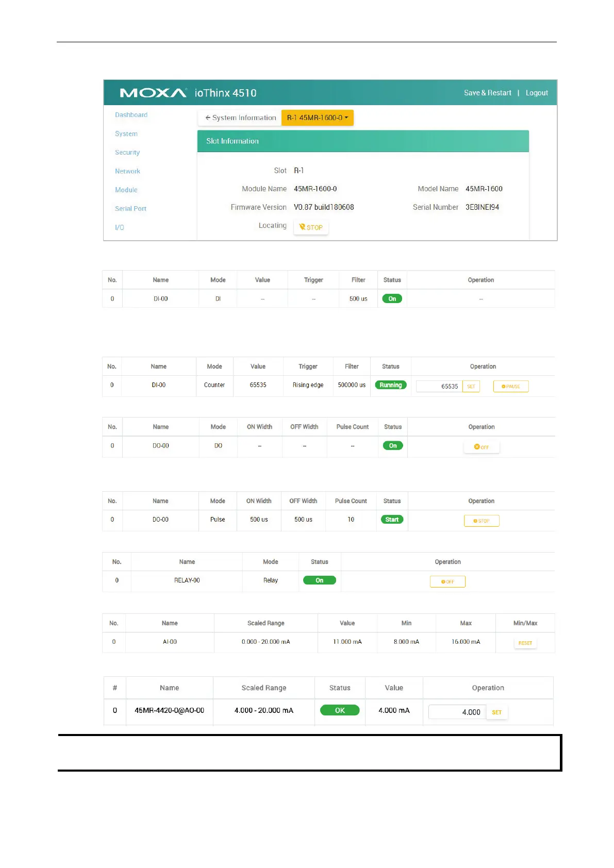Click the Slot Information panel header
Image resolution: width=614 pixels, height=868 pixels.
[x=363, y=141]
